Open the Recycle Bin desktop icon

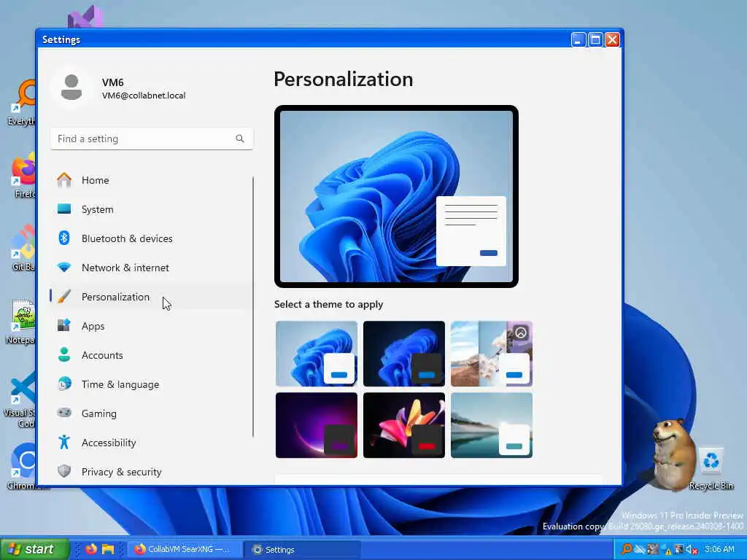(711, 469)
